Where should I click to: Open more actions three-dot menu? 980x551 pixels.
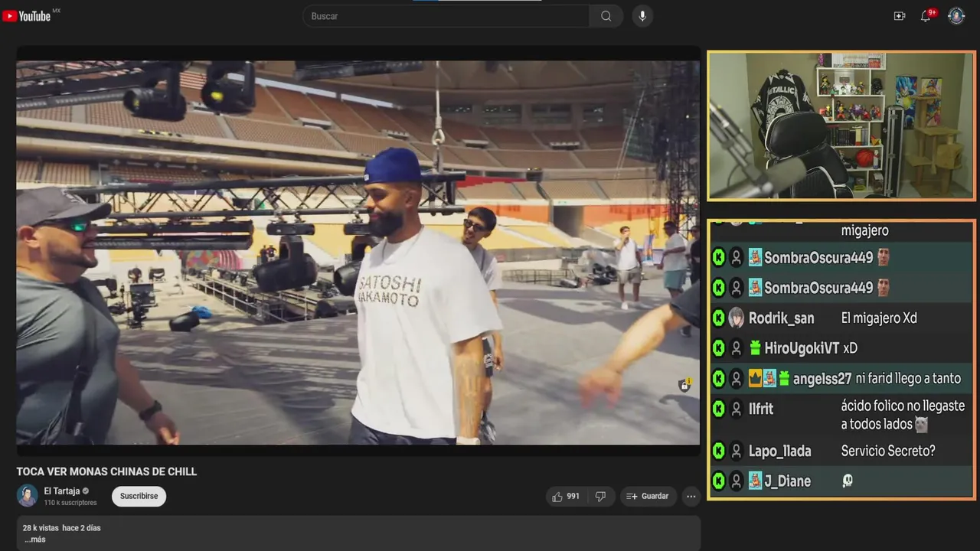pos(691,497)
